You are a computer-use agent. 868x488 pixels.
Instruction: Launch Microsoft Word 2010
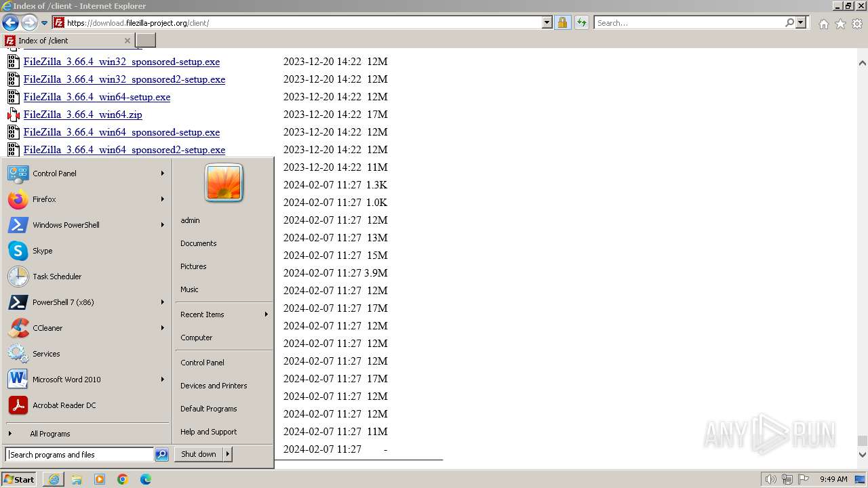point(86,380)
